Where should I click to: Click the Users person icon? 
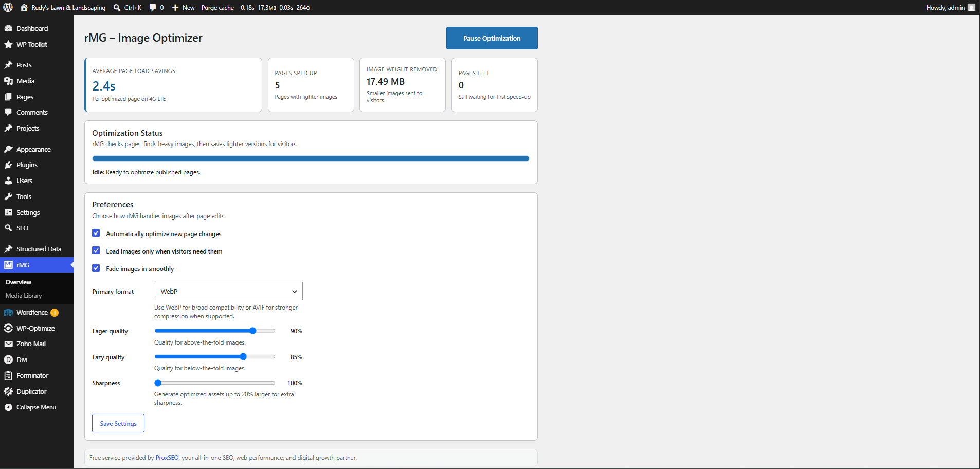click(8, 181)
